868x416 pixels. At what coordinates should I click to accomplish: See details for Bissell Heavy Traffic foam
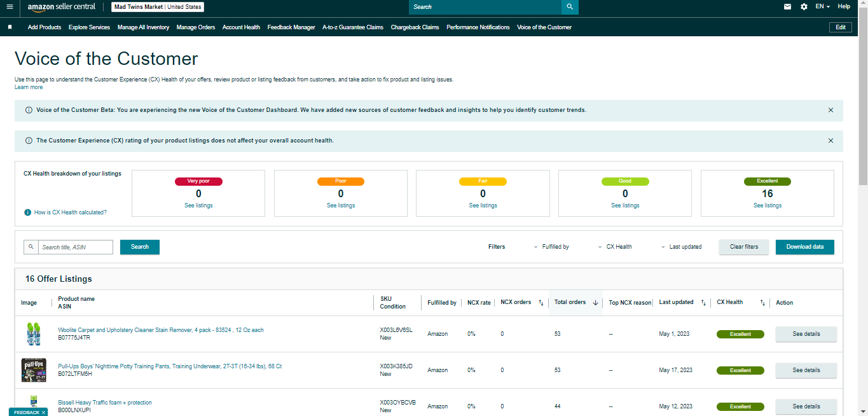click(806, 406)
